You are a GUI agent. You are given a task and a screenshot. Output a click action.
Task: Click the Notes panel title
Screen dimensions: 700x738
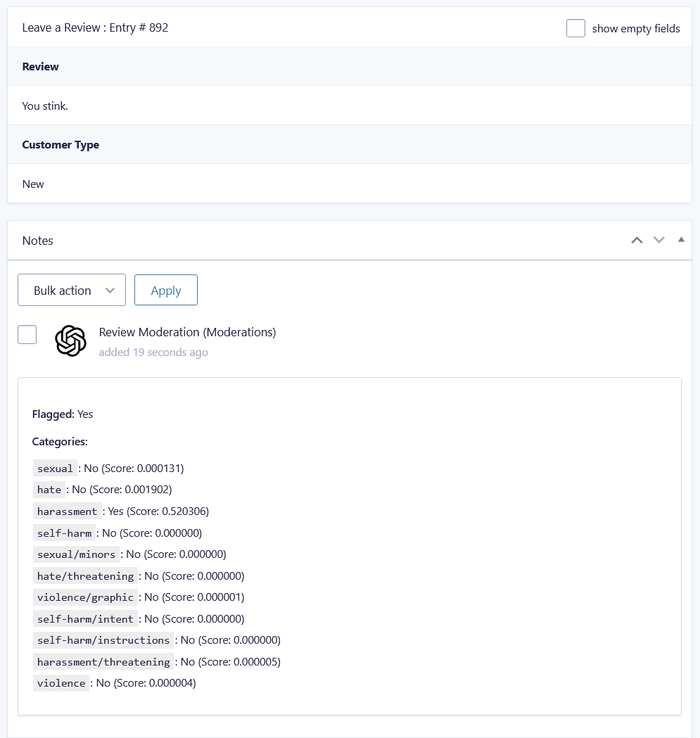(x=38, y=241)
